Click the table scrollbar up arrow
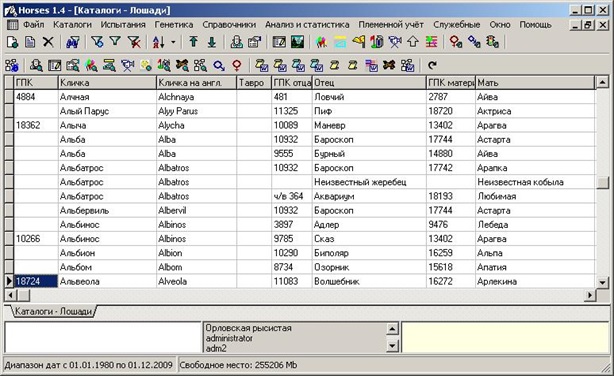The height and width of the screenshot is (376, 614). pos(602,83)
